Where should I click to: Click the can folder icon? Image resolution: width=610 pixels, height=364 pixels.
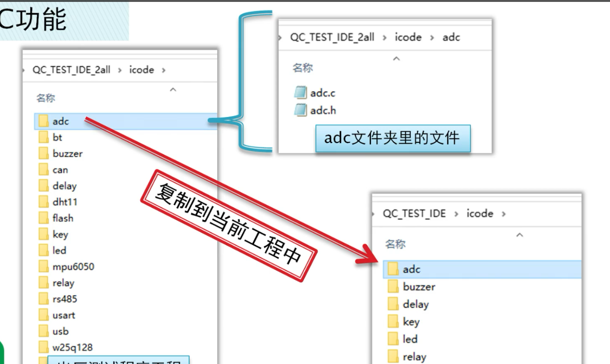click(x=44, y=170)
